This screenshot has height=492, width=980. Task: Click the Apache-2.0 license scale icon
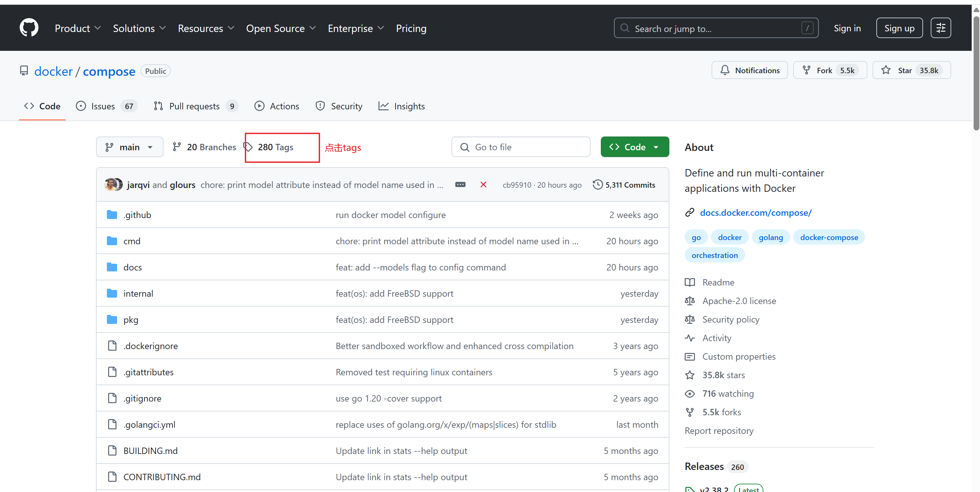690,301
